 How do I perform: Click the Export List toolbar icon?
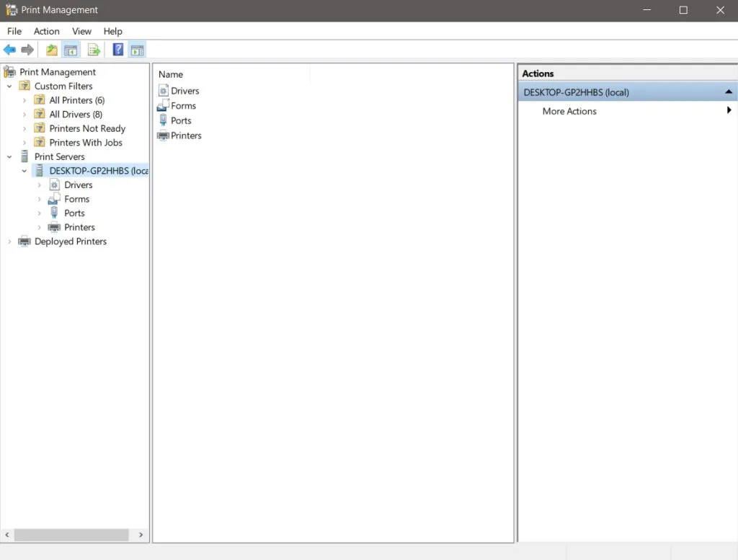click(94, 50)
